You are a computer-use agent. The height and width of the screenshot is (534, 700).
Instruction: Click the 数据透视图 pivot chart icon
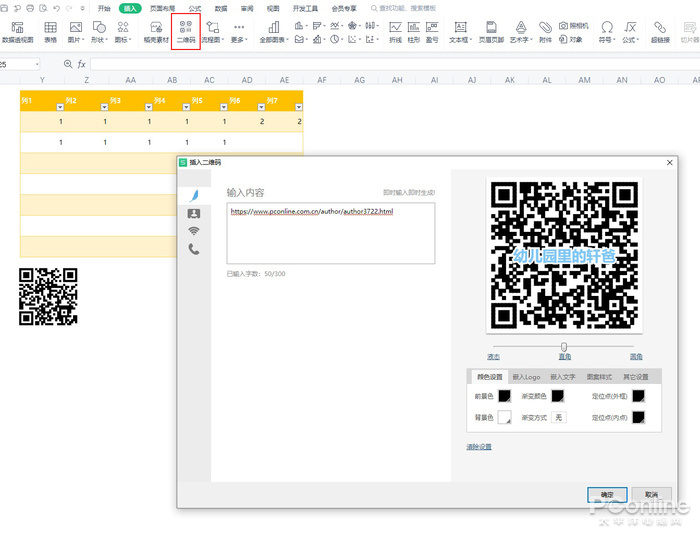coord(17,32)
